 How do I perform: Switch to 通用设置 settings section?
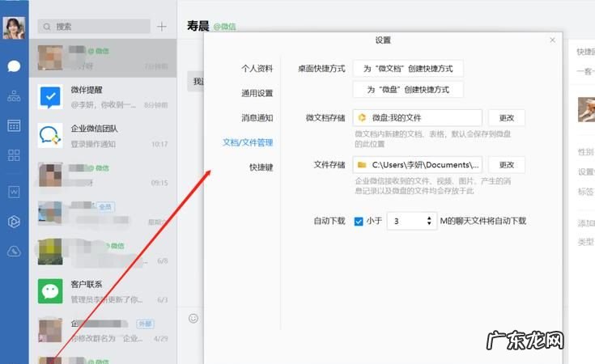tap(257, 93)
